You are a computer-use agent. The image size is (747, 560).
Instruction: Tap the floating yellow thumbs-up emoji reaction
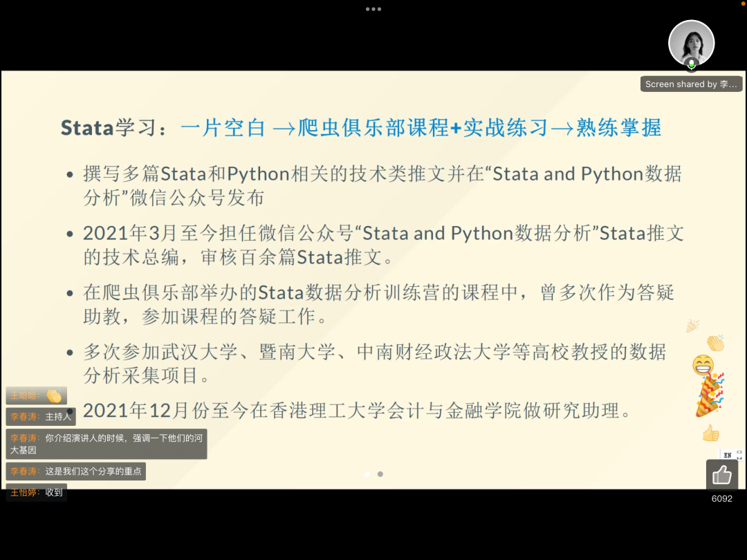(x=711, y=433)
